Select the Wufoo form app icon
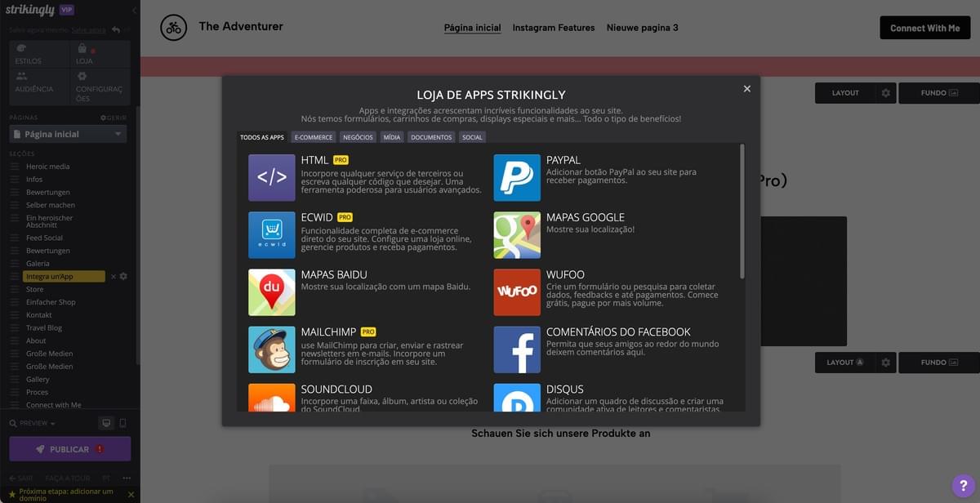 tap(517, 292)
